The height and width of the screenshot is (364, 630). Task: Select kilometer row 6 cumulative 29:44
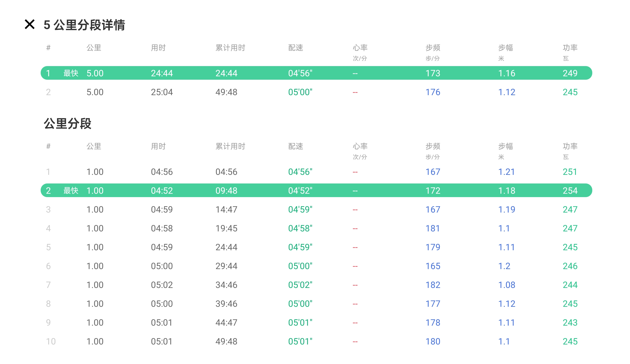click(x=226, y=266)
